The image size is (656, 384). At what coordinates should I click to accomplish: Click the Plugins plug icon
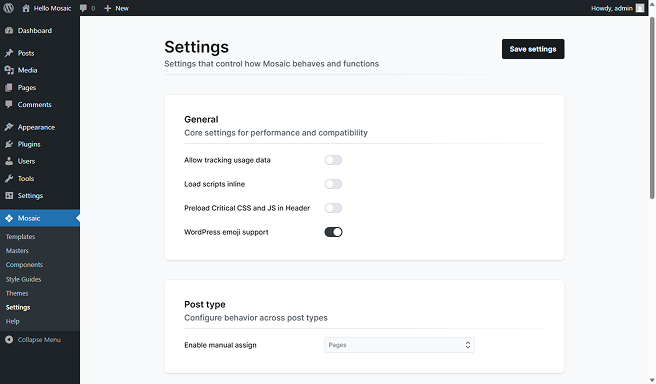pyautogui.click(x=9, y=144)
